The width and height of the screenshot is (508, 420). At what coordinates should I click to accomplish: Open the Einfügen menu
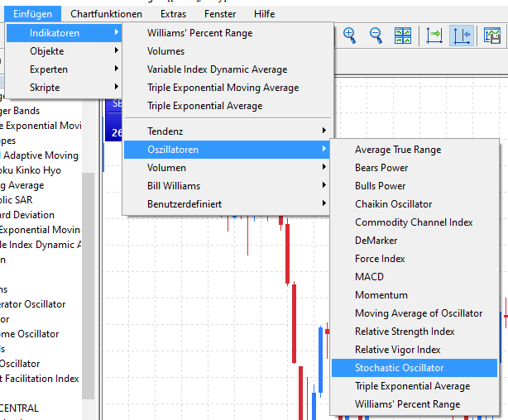(33, 14)
